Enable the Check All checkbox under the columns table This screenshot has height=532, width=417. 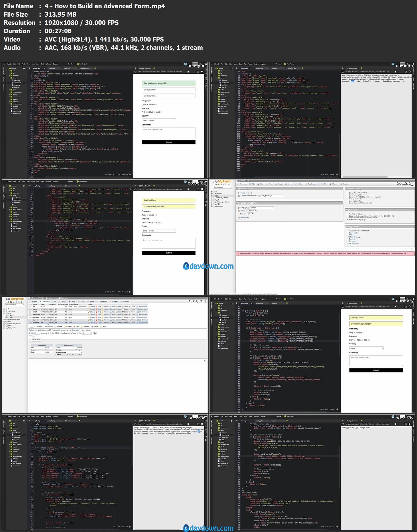(x=35, y=326)
